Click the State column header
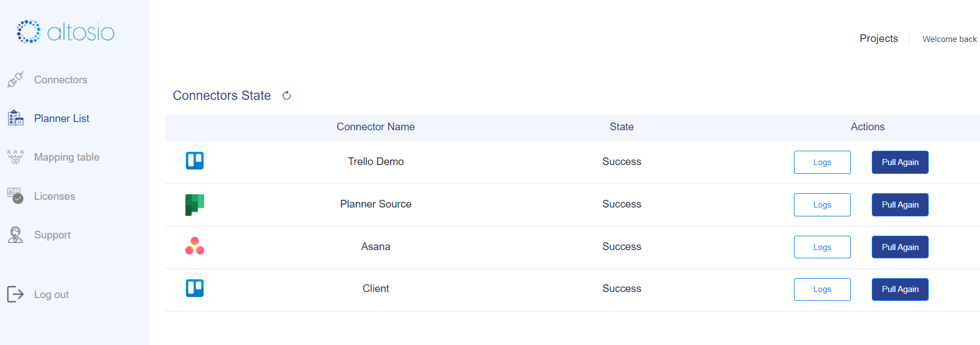Viewport: 980px width, 345px height. click(x=621, y=127)
